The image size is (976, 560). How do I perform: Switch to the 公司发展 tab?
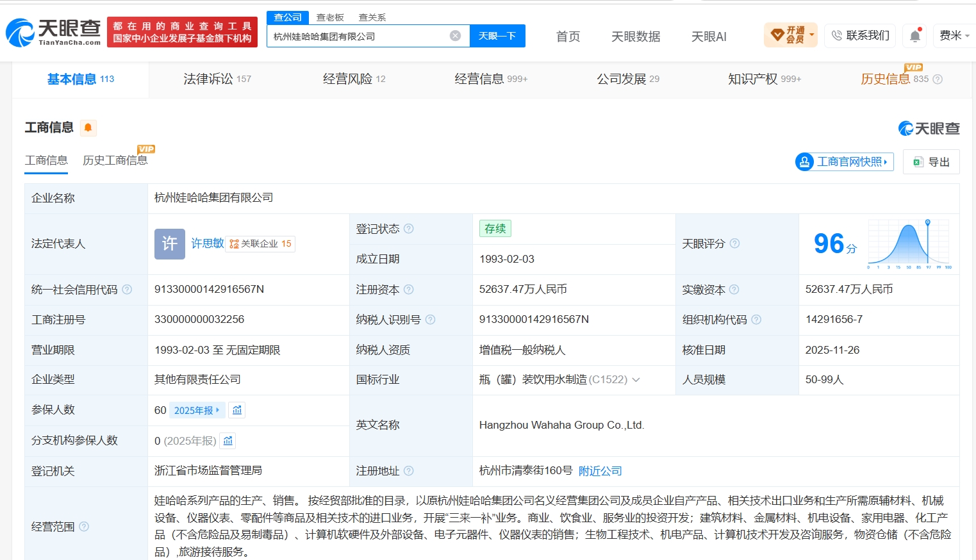(628, 79)
